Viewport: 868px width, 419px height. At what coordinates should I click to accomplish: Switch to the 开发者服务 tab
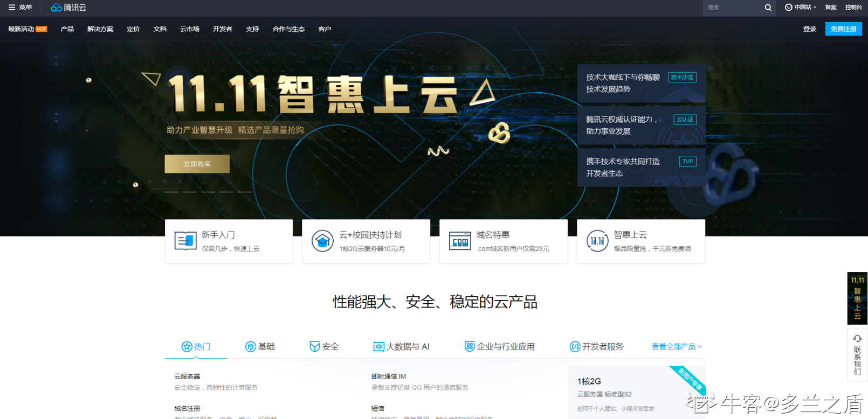click(596, 346)
